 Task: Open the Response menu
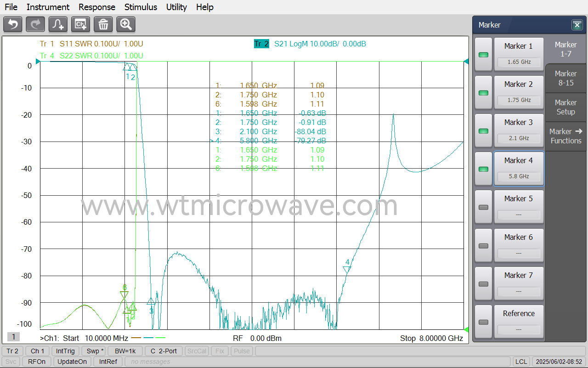[x=97, y=7]
